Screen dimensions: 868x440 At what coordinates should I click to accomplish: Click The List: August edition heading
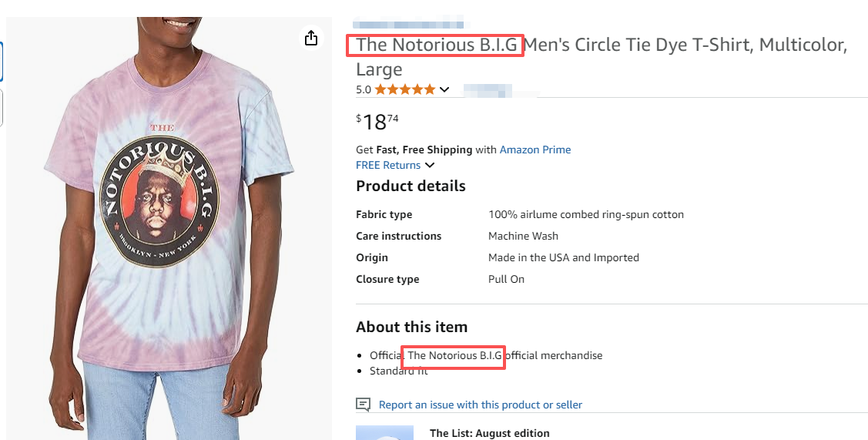489,433
